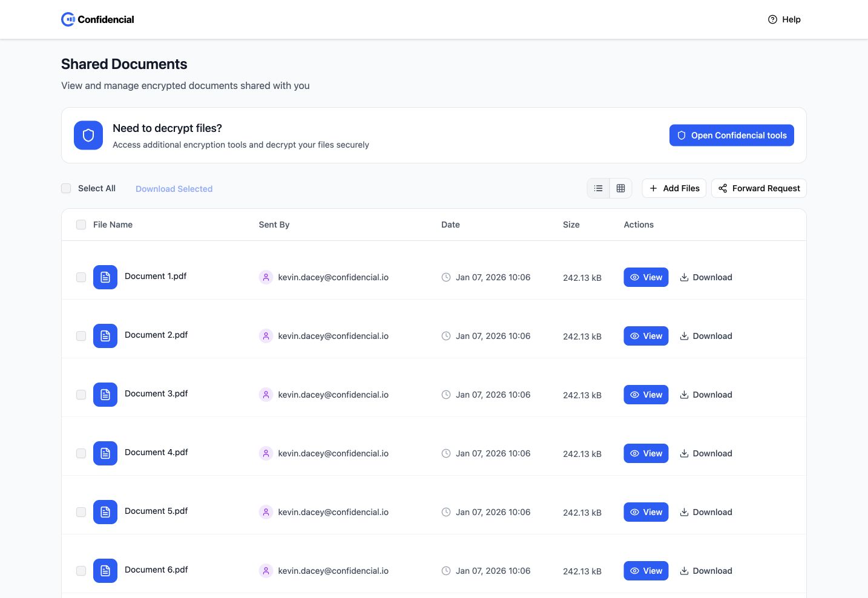Click the file icon for Document 5.pdf
Screen dimensions: 868x598
pos(105,512)
